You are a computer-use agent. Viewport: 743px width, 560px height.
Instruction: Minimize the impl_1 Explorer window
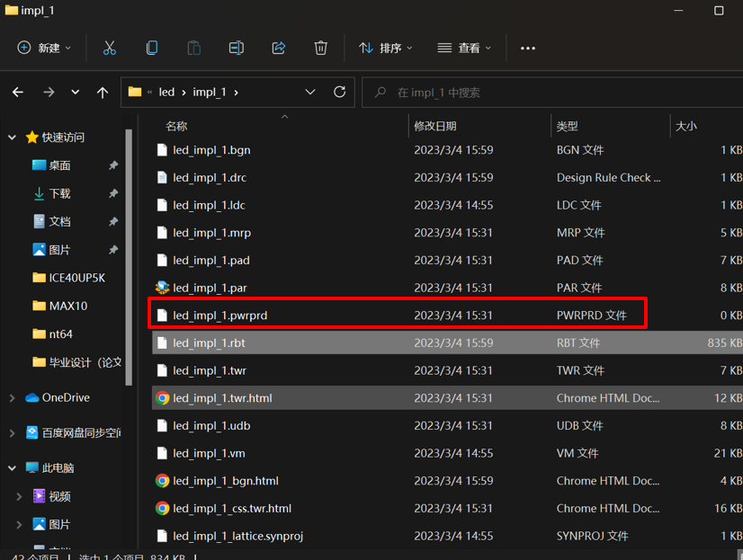[678, 11]
